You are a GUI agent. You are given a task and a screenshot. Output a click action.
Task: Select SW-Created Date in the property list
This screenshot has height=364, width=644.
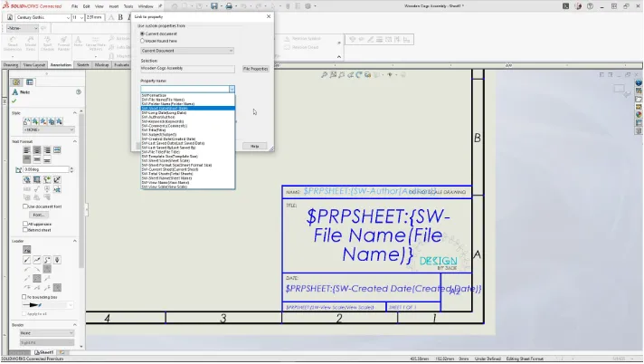tap(188, 139)
